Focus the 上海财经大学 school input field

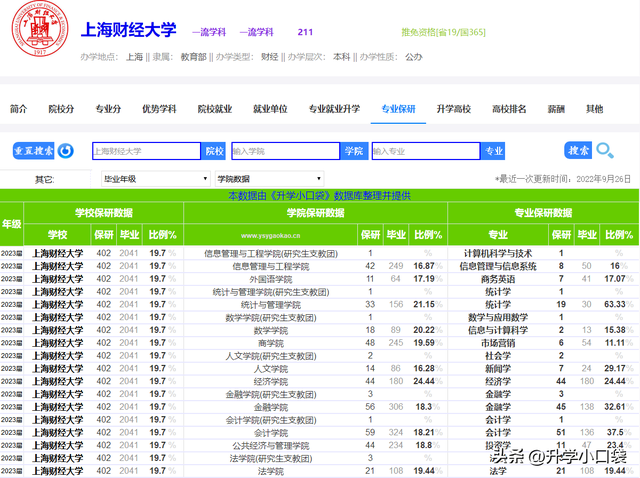point(147,151)
